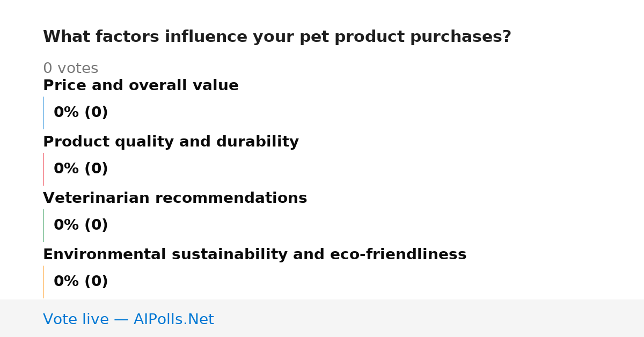
Task: Click the word 'durability' in the second option
Action: click(258, 142)
